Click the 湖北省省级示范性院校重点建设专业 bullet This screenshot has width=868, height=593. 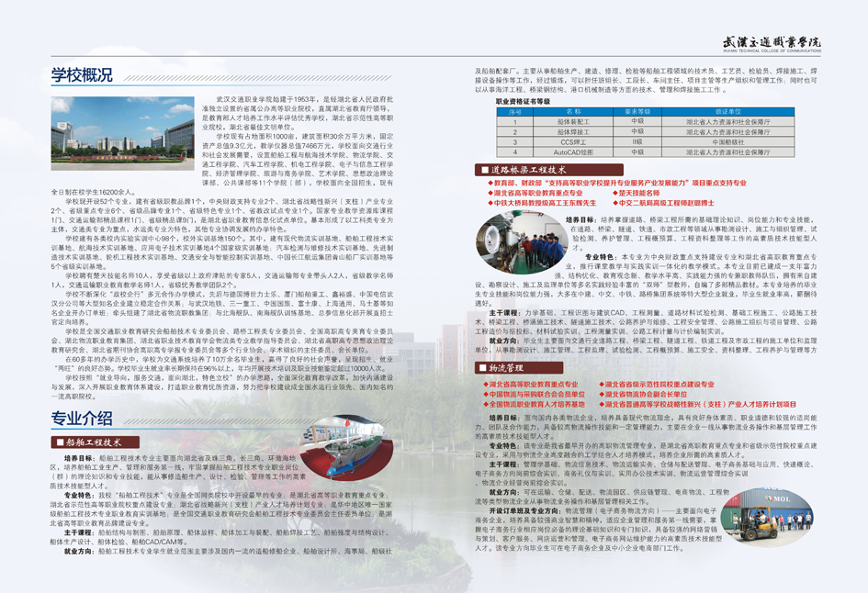657,385
